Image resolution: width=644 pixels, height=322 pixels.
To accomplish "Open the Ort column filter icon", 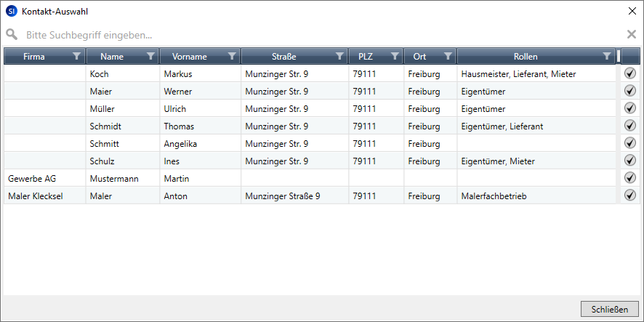I will click(x=448, y=56).
